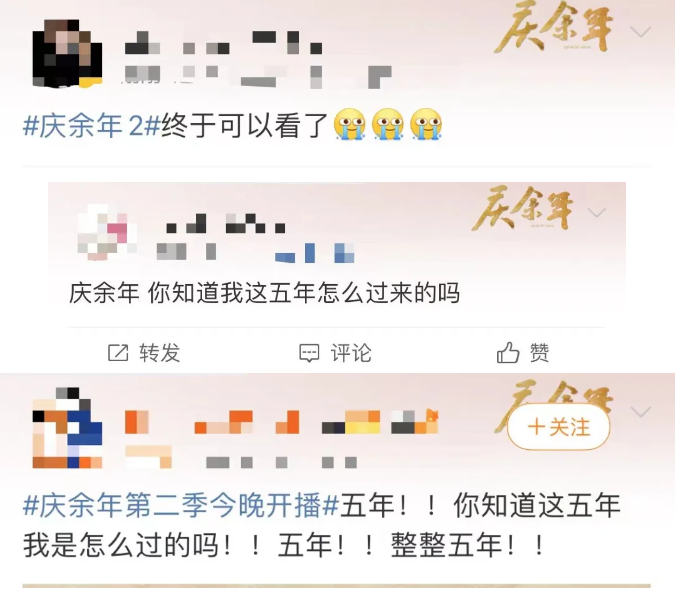Open the third poster's orange username
This screenshot has height=590, width=675.
282,422
